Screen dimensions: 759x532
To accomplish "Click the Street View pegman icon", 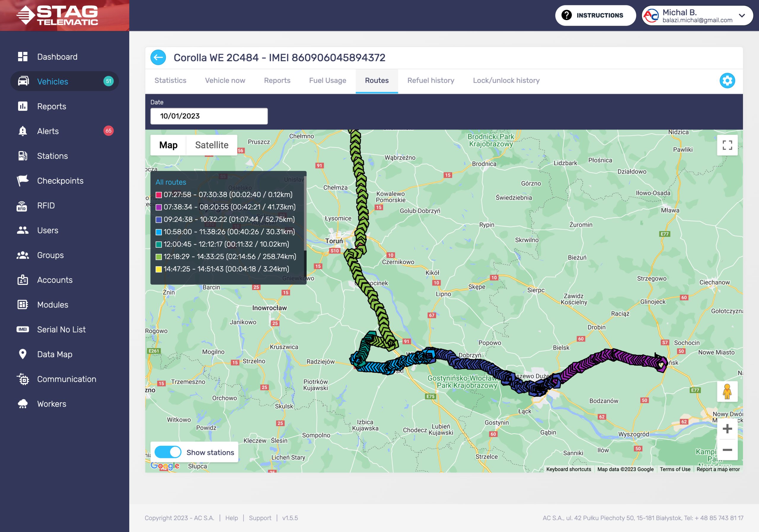I will tap(727, 392).
